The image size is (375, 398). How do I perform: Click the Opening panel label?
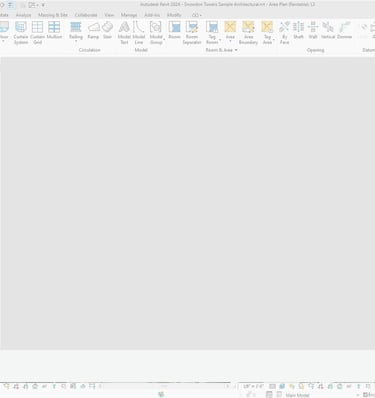point(315,50)
